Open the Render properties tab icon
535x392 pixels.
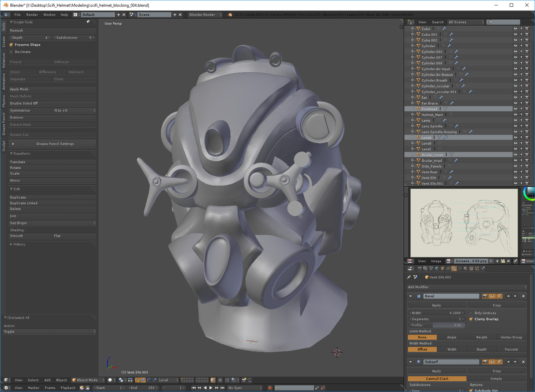[x=420, y=268]
